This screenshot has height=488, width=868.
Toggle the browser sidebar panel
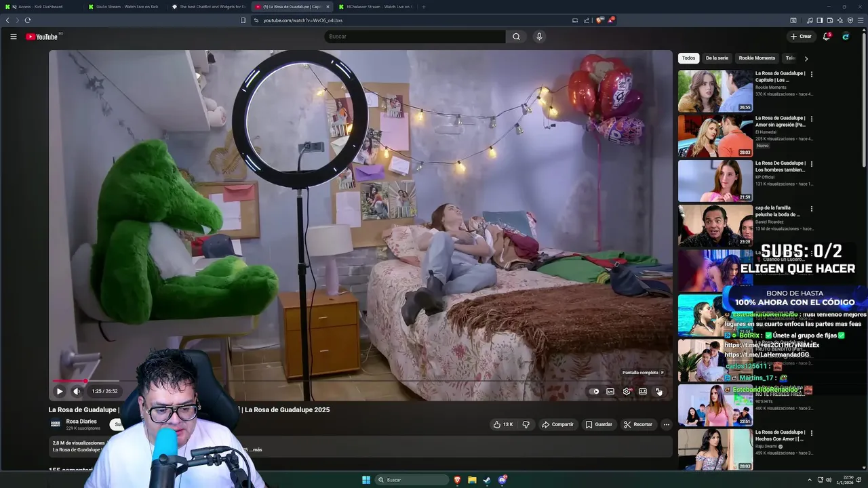[819, 20]
